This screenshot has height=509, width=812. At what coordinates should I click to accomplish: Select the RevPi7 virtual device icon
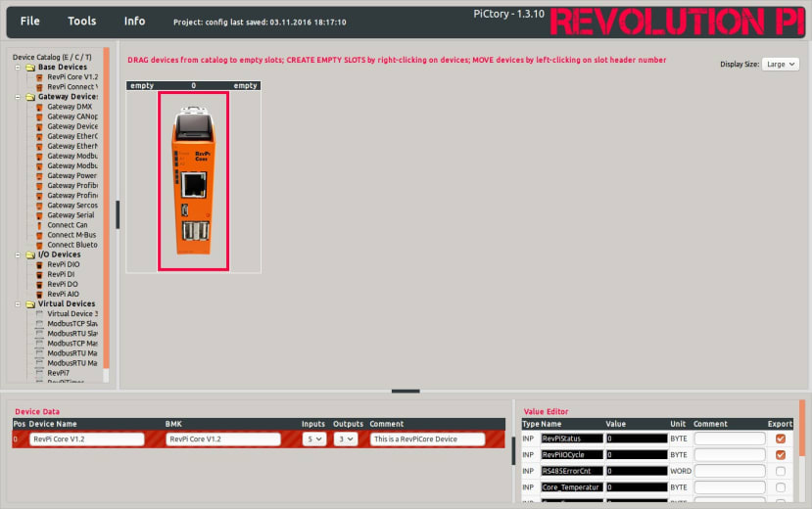click(39, 373)
